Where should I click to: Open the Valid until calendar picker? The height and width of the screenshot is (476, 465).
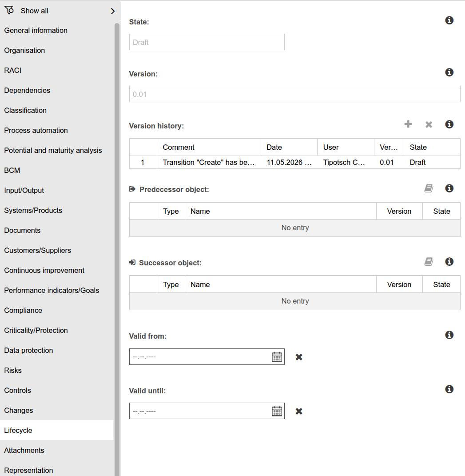pos(277,411)
